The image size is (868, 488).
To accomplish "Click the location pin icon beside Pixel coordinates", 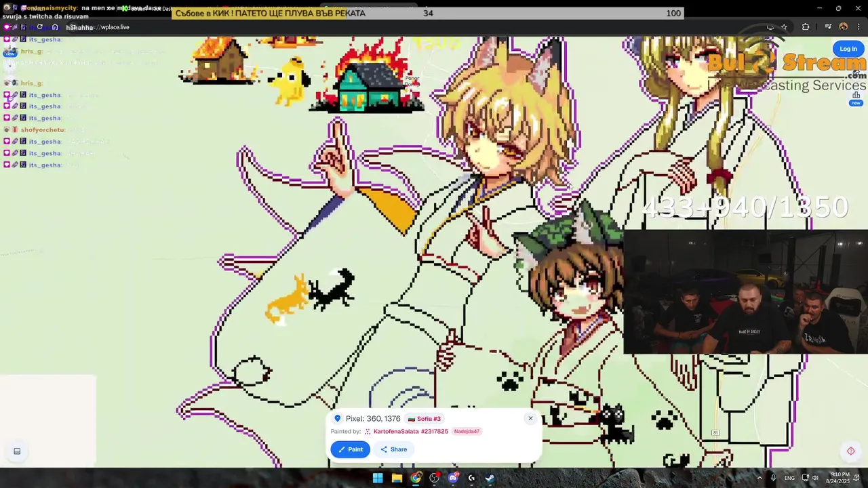I will 337,419.
